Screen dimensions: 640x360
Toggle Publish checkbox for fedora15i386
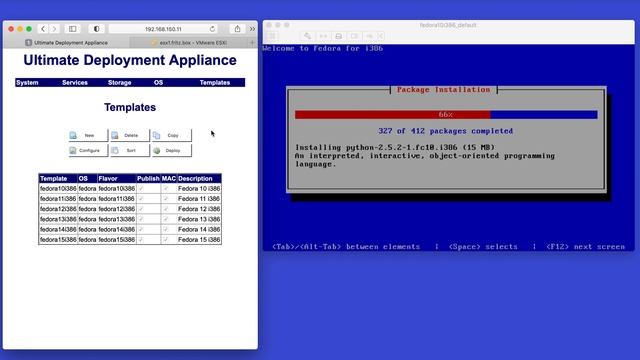(x=141, y=239)
